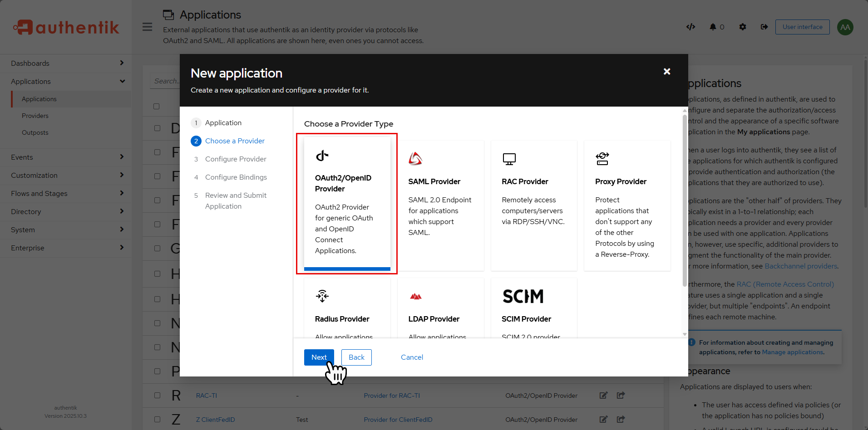Select the LDAP Provider icon
The image size is (868, 430).
[415, 297]
